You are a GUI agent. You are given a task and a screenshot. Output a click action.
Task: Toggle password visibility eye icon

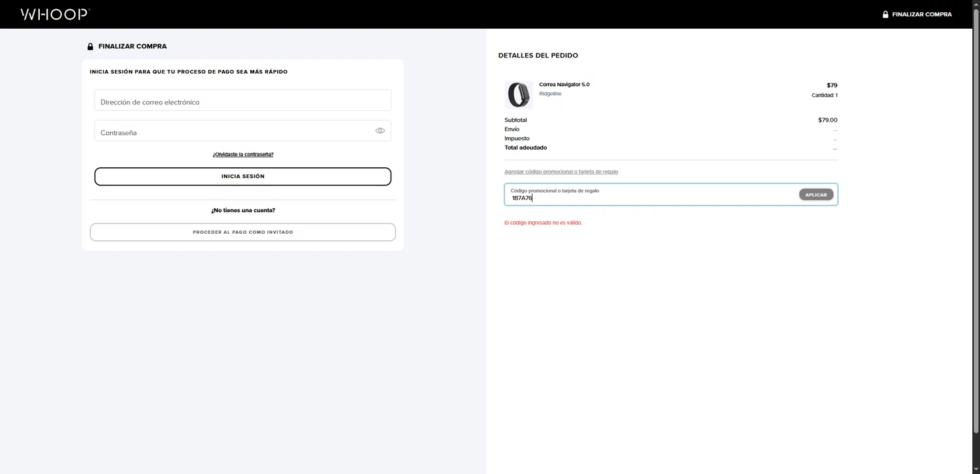click(x=380, y=131)
